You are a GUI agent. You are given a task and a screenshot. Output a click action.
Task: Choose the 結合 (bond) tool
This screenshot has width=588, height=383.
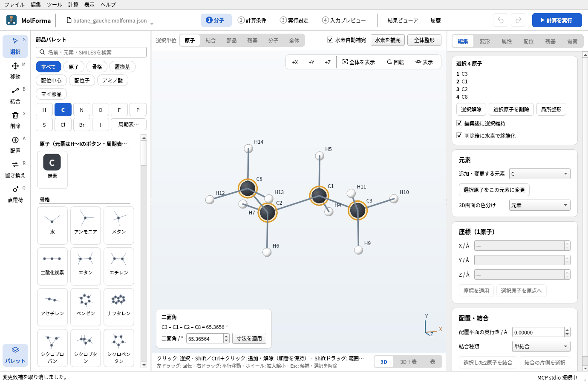click(15, 95)
